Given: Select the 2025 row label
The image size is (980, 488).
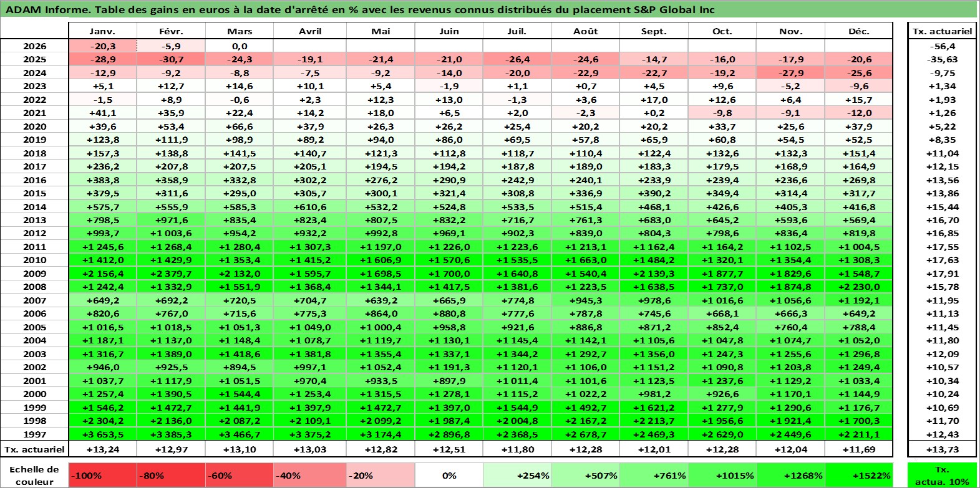Looking at the screenshot, I should [x=34, y=59].
